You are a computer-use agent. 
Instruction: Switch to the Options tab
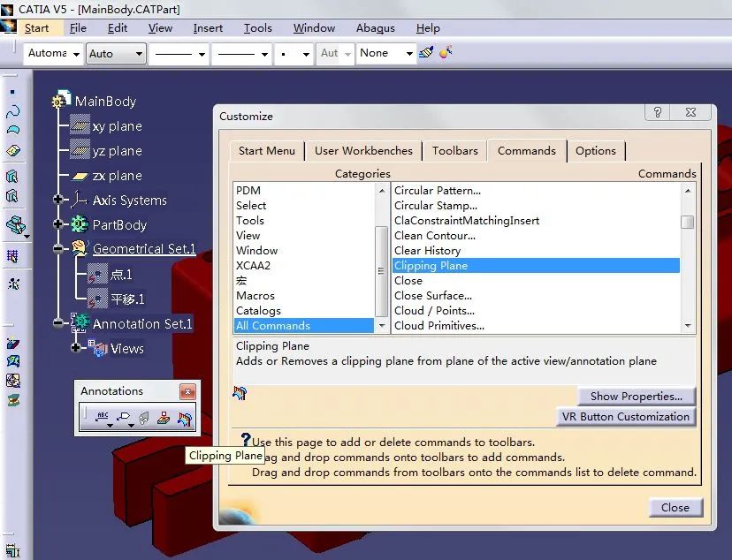(596, 151)
